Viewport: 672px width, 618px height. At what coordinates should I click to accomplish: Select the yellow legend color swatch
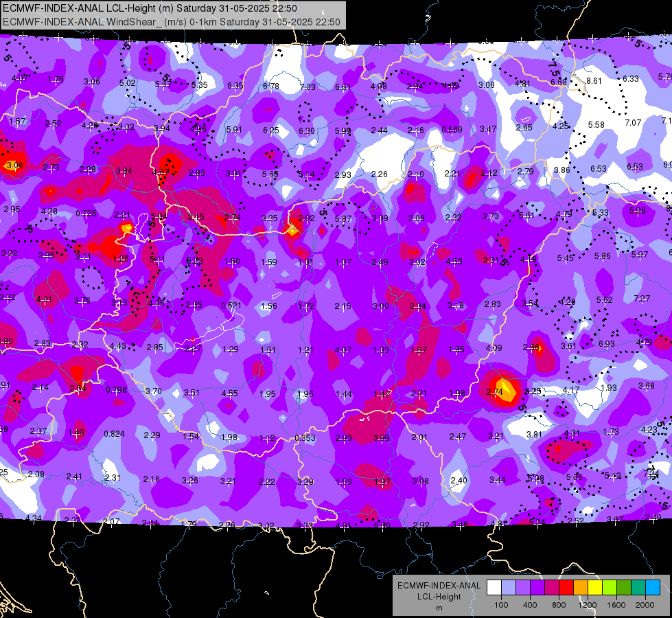coord(595,588)
